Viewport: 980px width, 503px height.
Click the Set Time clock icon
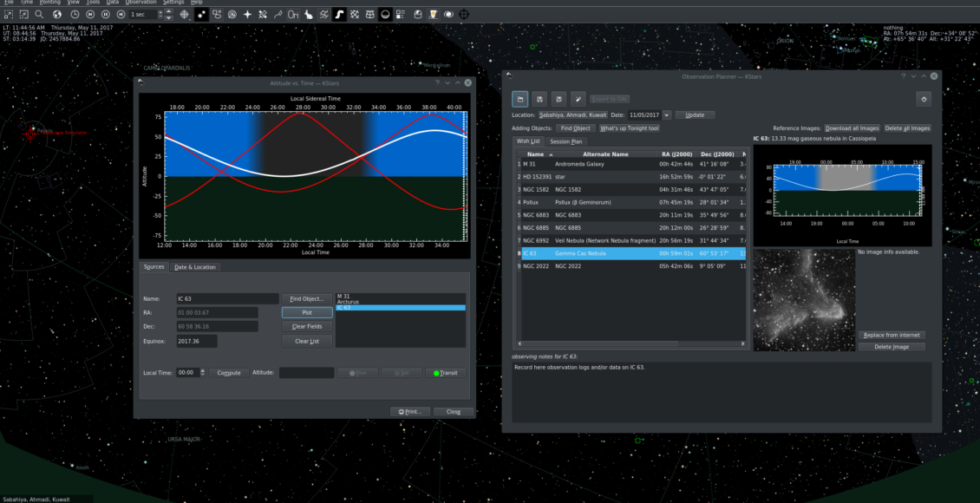click(76, 14)
